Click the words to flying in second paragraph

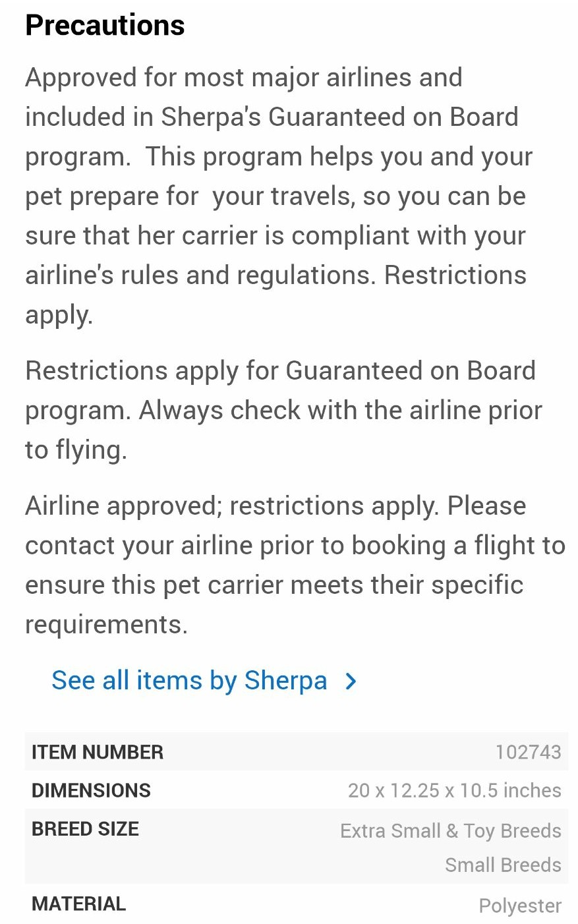(76, 451)
